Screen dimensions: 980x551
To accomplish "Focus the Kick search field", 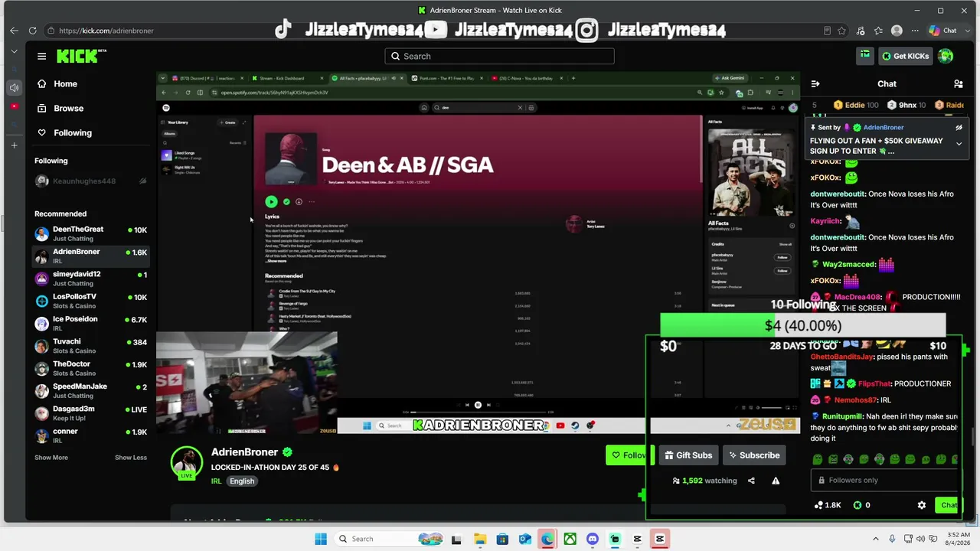I will tap(499, 56).
